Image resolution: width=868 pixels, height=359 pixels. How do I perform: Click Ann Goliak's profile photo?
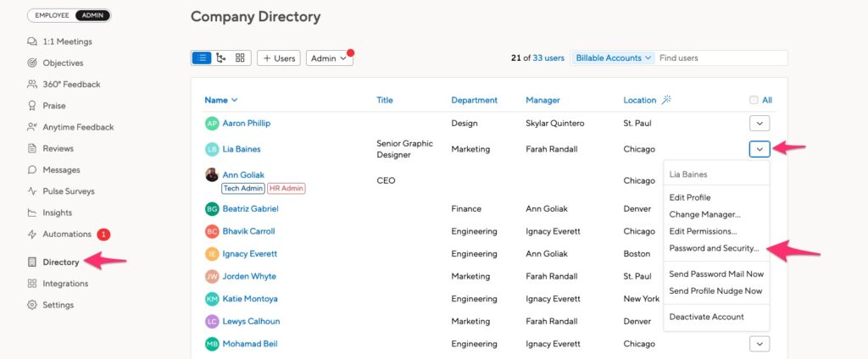[x=212, y=174]
